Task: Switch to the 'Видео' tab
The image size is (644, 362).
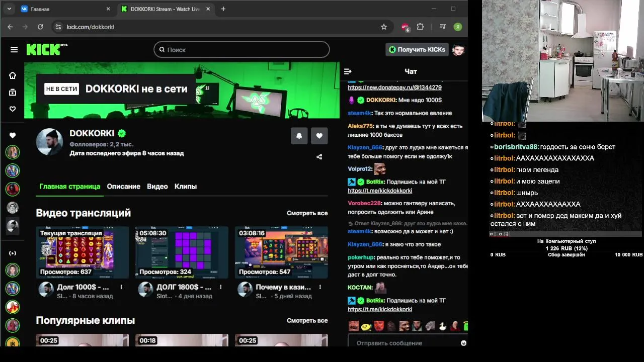Action: pos(157,187)
